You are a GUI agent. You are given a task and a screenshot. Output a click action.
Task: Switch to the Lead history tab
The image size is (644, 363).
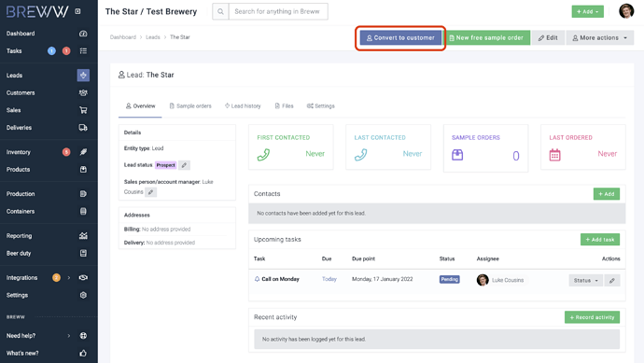tap(243, 106)
